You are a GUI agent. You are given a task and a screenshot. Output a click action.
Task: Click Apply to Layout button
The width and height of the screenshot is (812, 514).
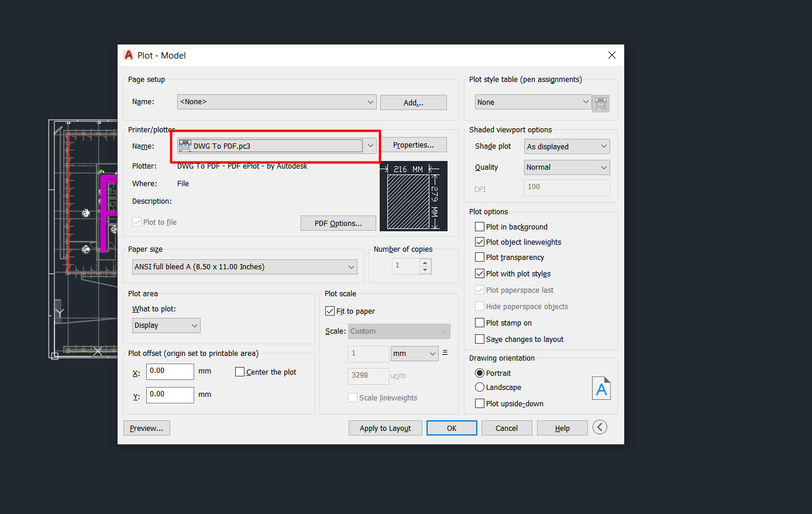tap(386, 428)
